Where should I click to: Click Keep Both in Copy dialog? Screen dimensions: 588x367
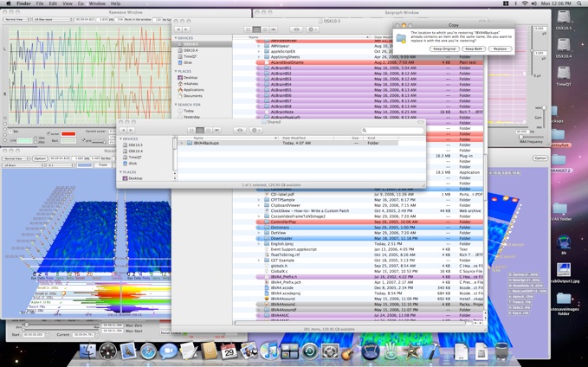point(474,49)
